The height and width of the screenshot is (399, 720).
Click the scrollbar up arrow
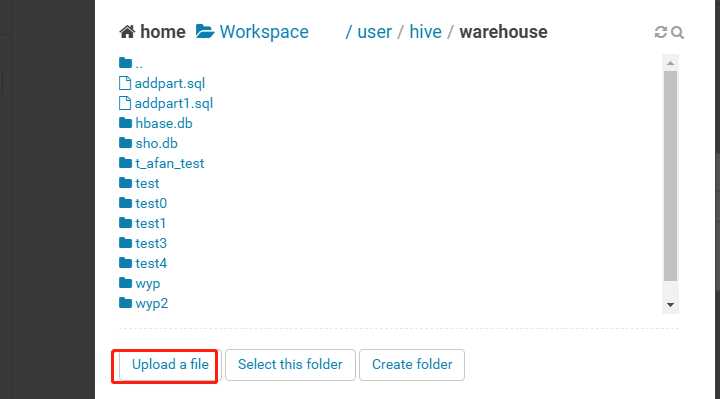click(x=670, y=63)
